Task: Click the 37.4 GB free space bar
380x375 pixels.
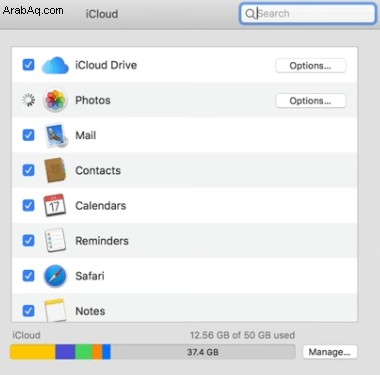Action: coord(203,352)
